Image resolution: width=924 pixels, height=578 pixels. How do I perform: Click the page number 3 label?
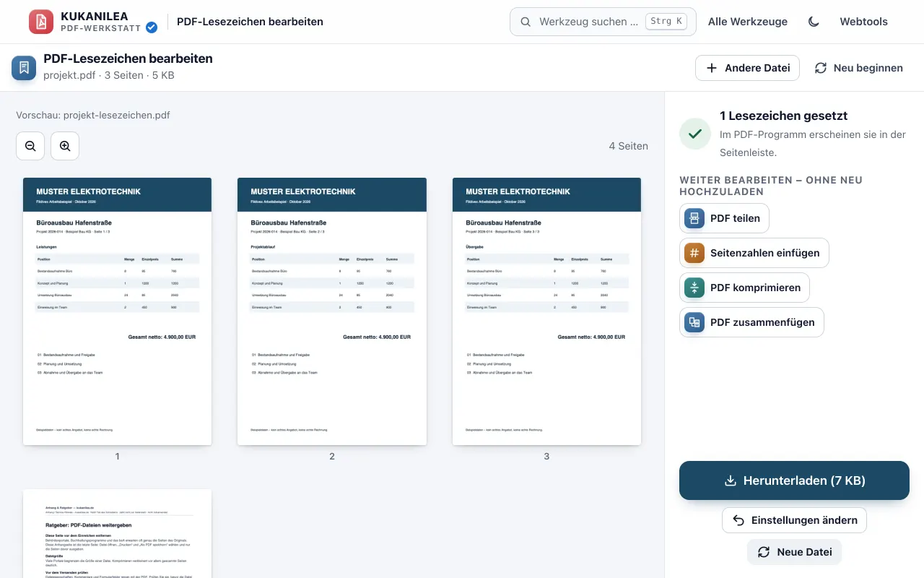pyautogui.click(x=546, y=457)
